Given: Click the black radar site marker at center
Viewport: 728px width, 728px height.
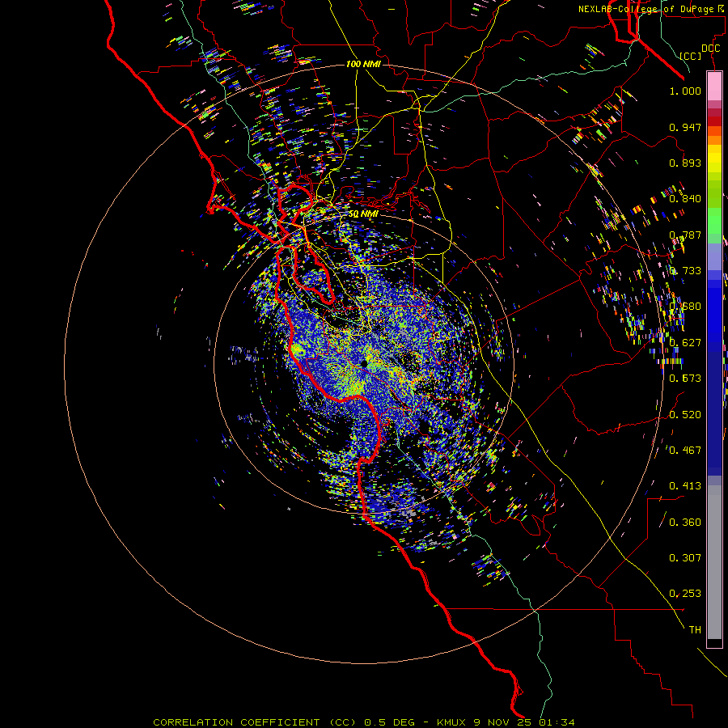Looking at the screenshot, I should coord(364,363).
